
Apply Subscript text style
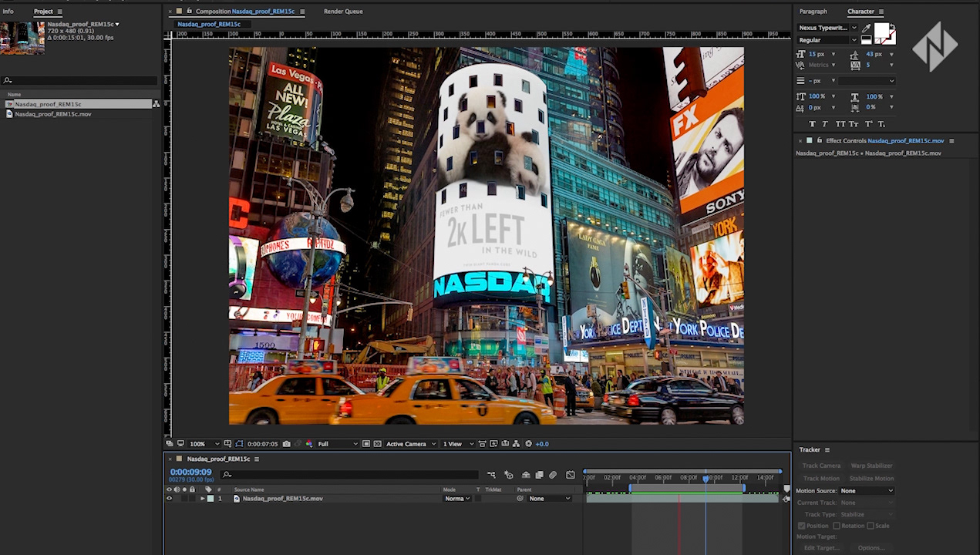pyautogui.click(x=882, y=124)
